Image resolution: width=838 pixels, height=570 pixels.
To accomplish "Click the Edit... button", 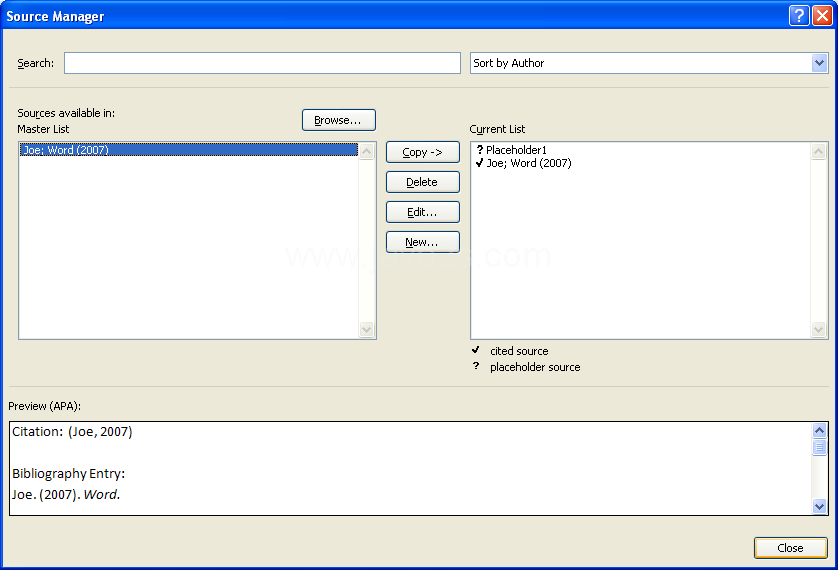I will pos(423,212).
